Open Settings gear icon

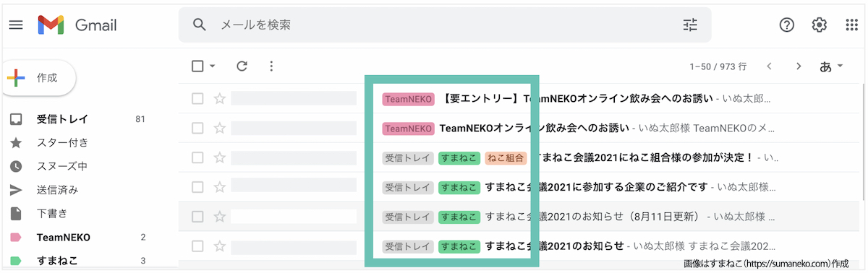[819, 25]
